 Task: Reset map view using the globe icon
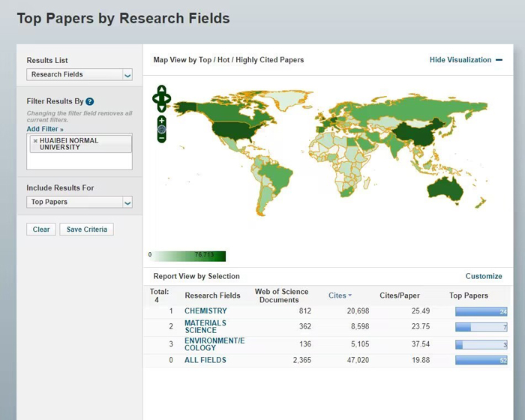[x=161, y=129]
